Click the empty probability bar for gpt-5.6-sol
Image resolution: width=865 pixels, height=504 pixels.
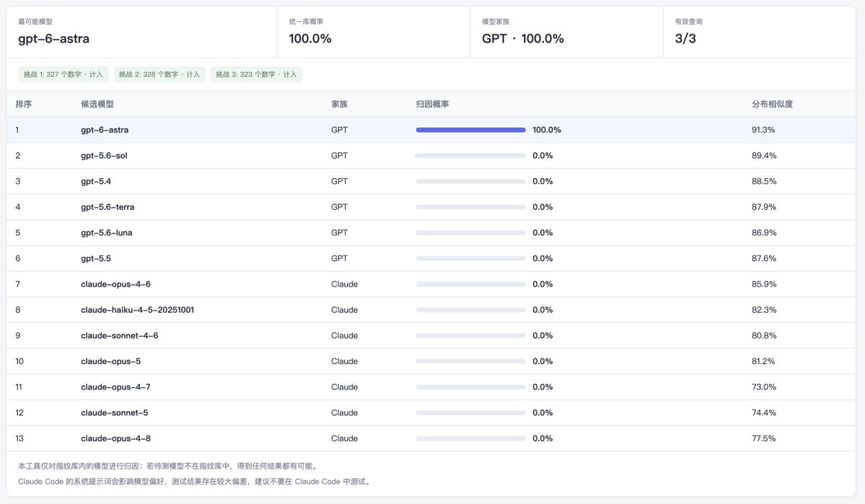tap(470, 156)
